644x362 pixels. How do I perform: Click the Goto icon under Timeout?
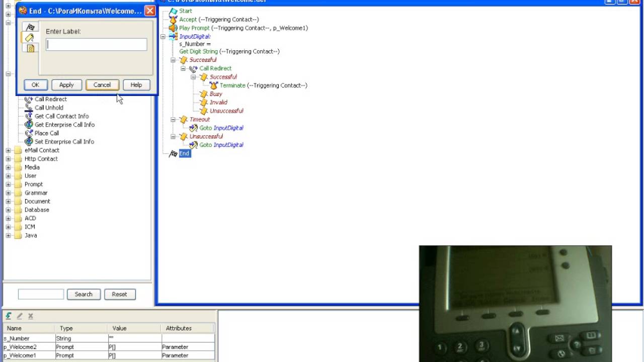193,128
